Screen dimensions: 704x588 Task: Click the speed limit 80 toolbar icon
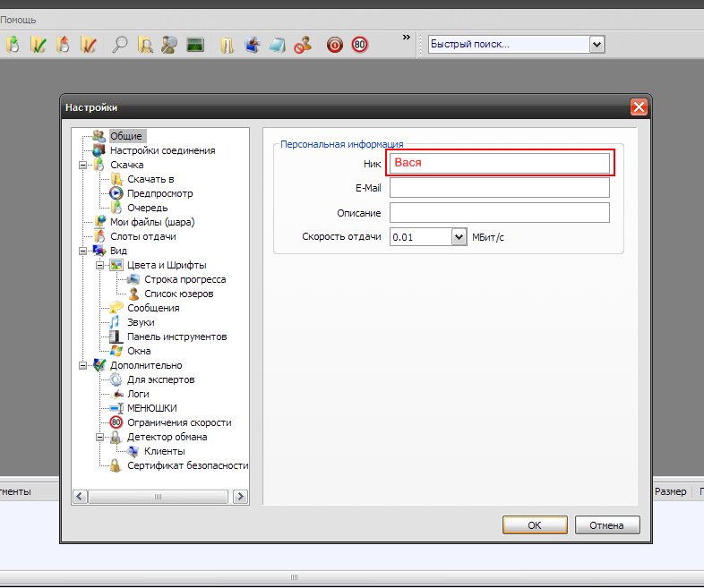(x=359, y=45)
